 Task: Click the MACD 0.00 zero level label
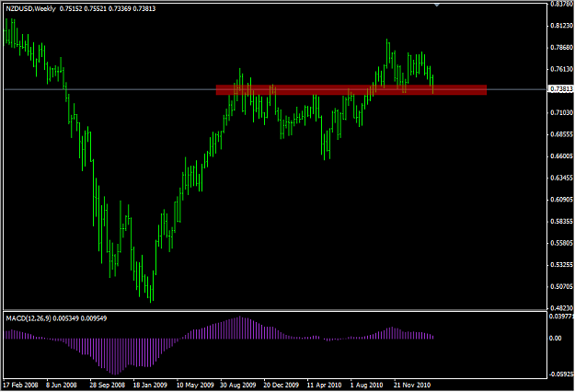click(555, 338)
